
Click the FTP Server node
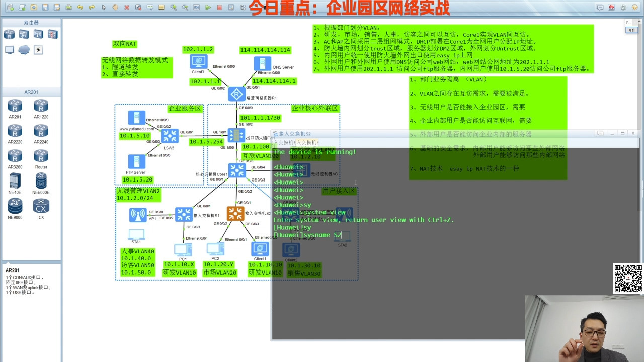pos(136,162)
